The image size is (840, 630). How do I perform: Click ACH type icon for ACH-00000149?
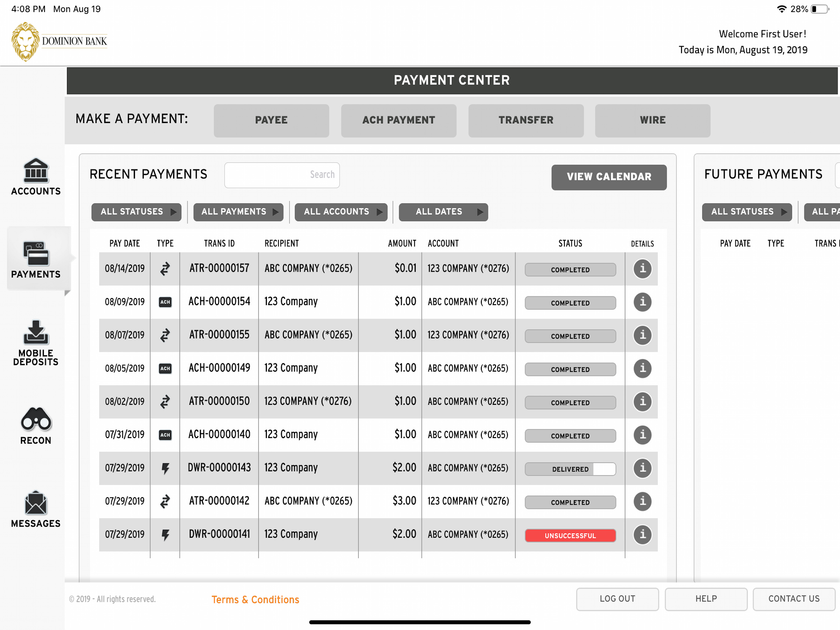(x=165, y=369)
